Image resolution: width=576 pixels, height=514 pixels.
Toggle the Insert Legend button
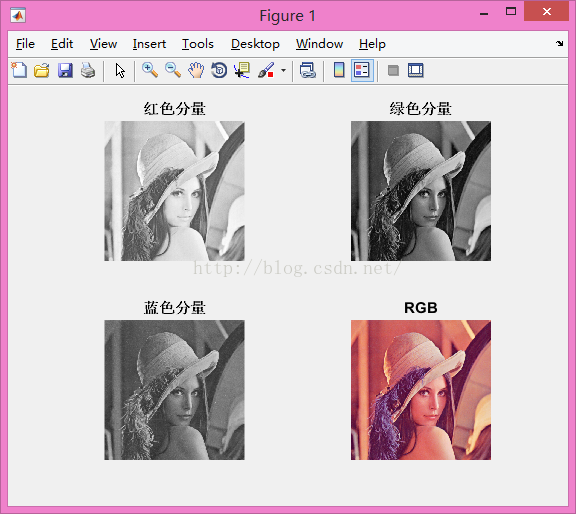point(362,70)
